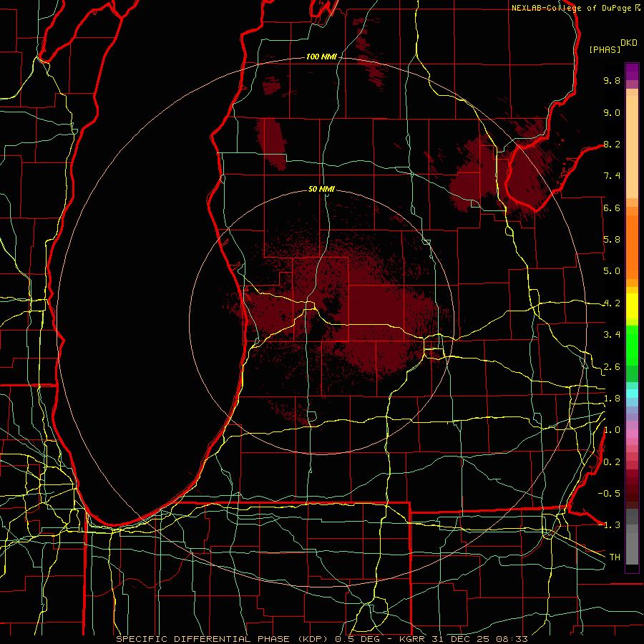The height and width of the screenshot is (644, 644).
Task: Pick the pink band on the color scale
Action: click(632, 434)
